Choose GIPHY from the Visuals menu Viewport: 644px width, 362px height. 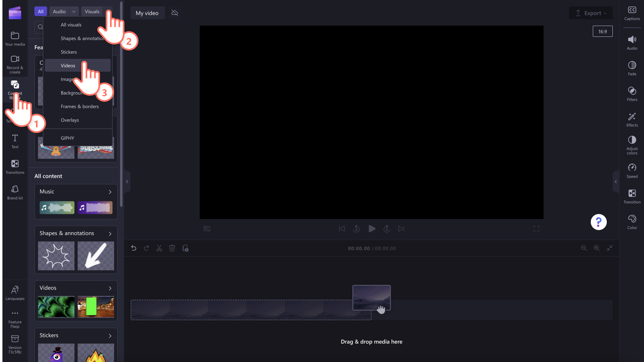(x=67, y=138)
